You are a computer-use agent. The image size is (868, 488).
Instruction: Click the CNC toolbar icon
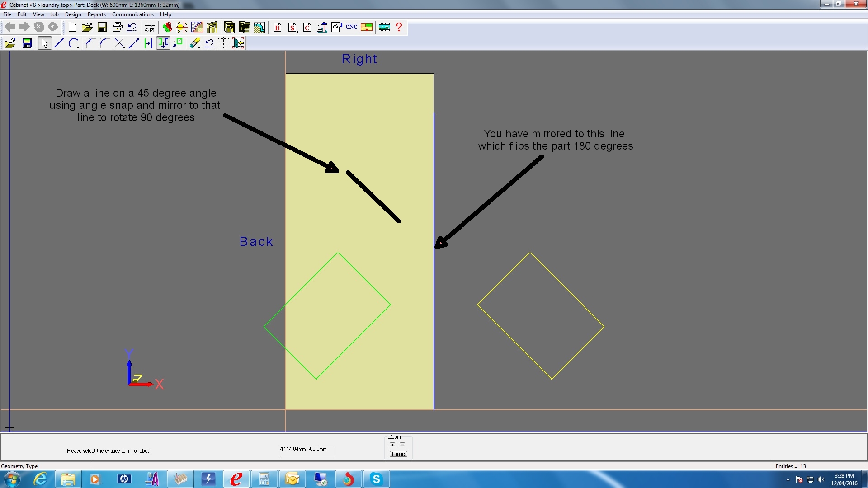tap(352, 27)
